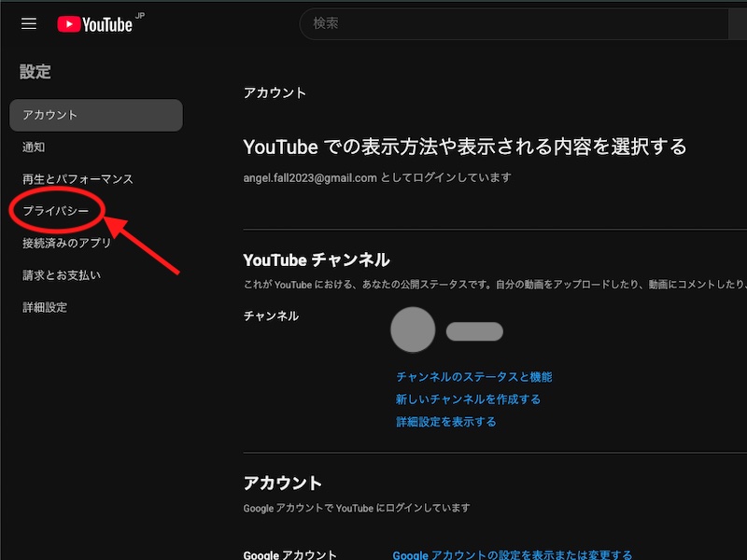This screenshot has height=560, width=747.
Task: Click the channel name placeholder bar
Action: tap(473, 331)
